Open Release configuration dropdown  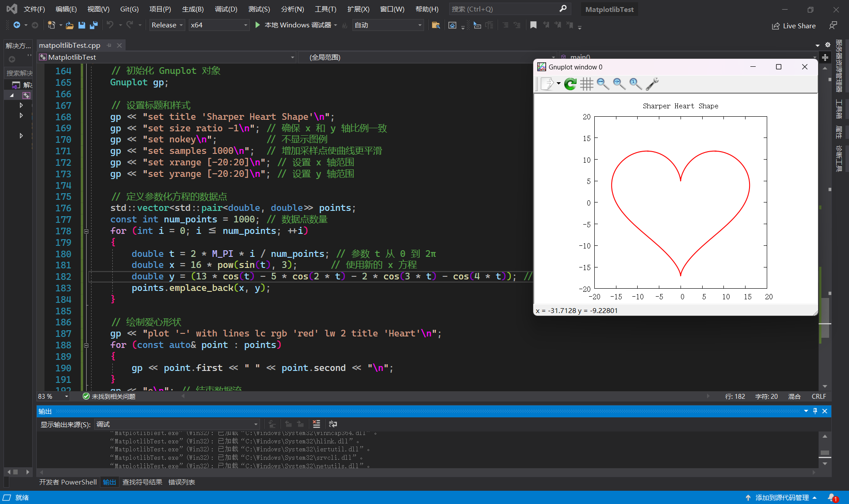167,25
